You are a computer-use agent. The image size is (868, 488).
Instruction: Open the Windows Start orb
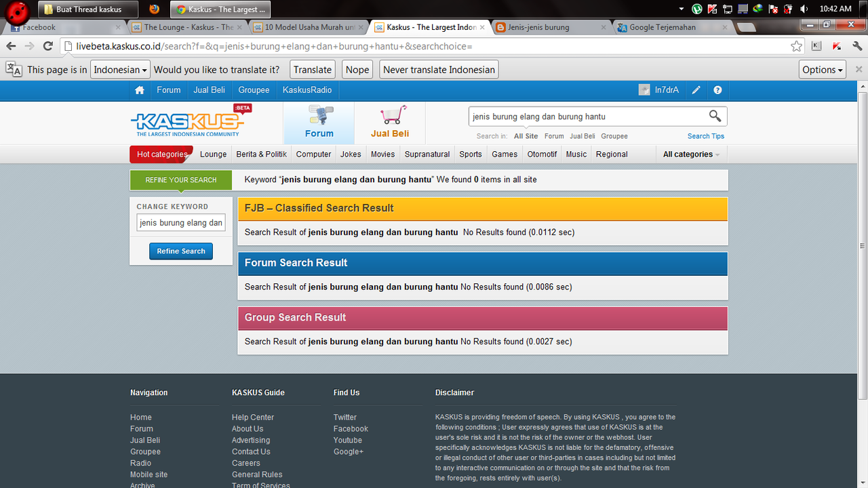coord(18,12)
